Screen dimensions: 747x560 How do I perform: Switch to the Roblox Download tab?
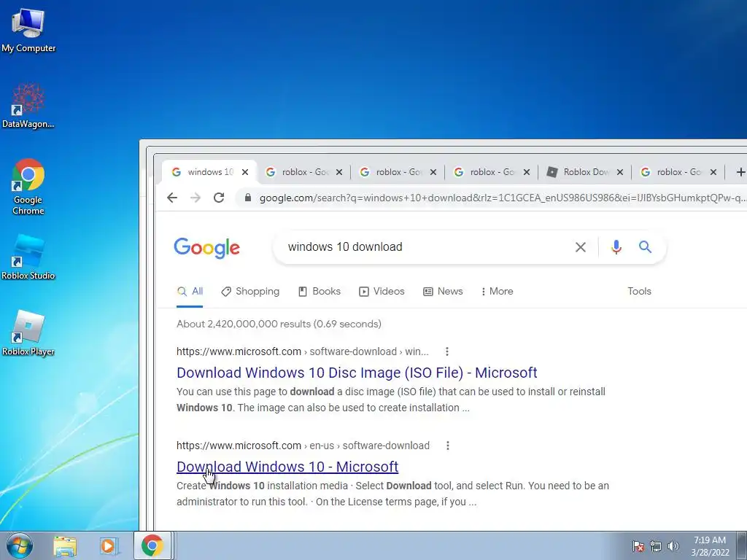(585, 172)
